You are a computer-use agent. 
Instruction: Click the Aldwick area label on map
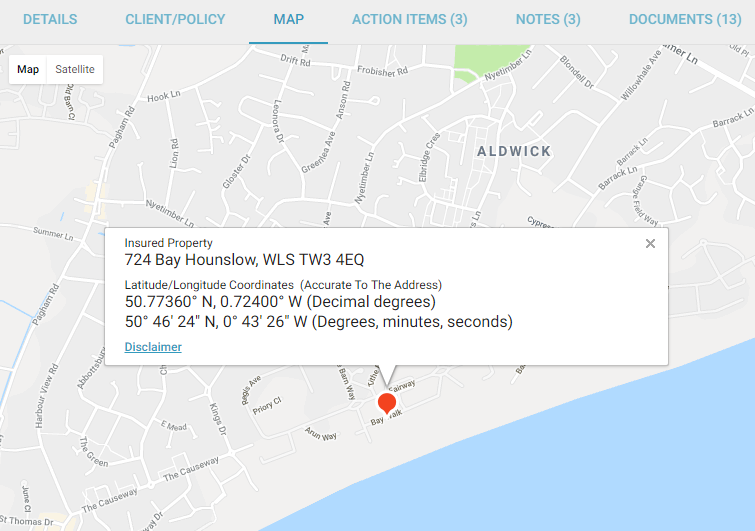point(514,150)
